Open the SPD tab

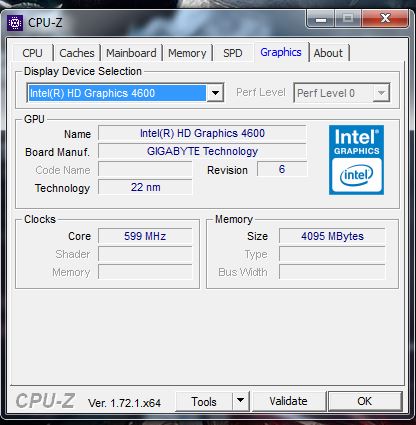click(x=233, y=53)
